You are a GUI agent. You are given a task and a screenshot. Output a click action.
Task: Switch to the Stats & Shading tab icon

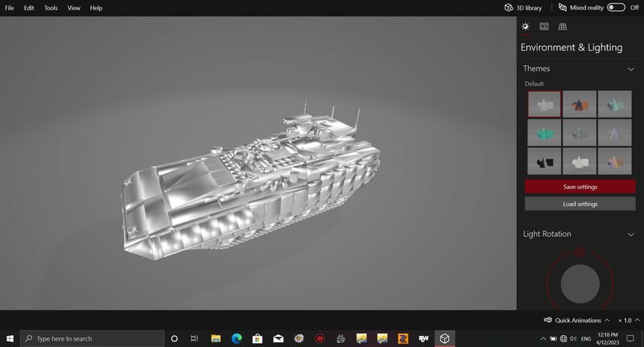(x=544, y=27)
